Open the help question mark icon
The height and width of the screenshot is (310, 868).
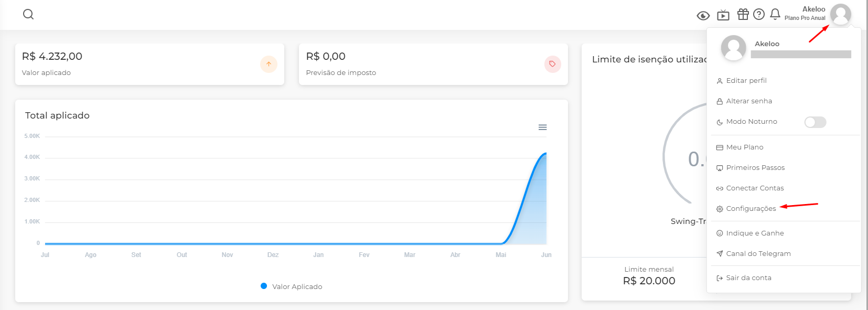click(x=759, y=14)
